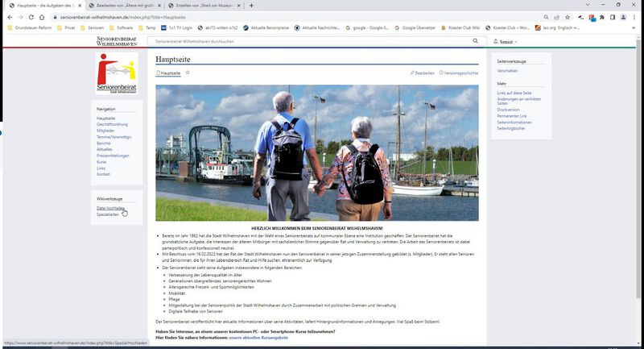The width and height of the screenshot is (644, 349).
Task: Open Kurse in the navigation sidebar
Action: pos(101,162)
